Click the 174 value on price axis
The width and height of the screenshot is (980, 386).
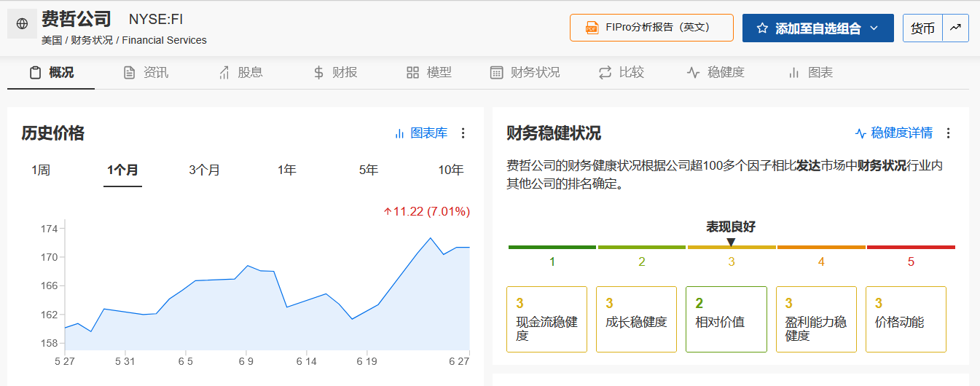pos(49,229)
